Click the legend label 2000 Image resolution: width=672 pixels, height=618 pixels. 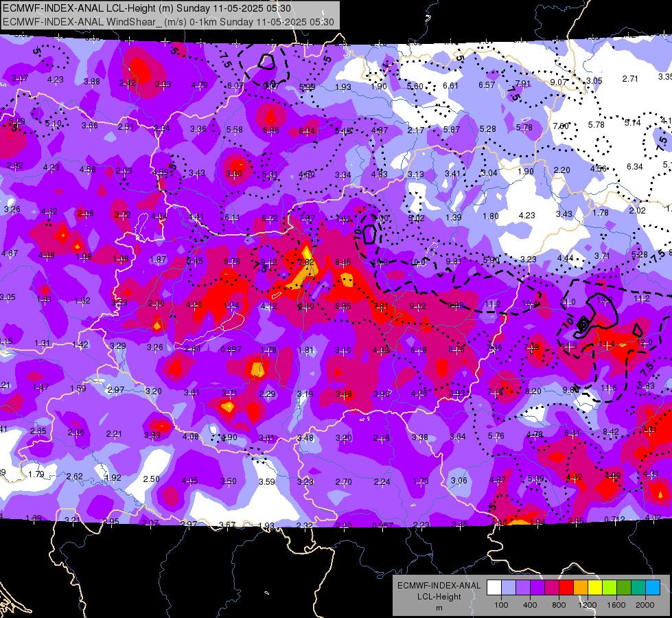645,605
